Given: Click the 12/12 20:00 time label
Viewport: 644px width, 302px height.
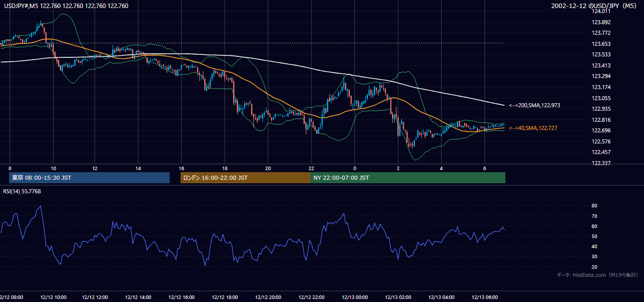Looking at the screenshot, I should [x=269, y=297].
